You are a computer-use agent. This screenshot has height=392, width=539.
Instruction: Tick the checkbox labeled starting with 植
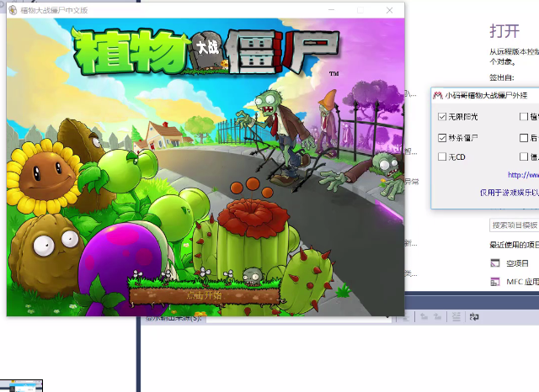tap(524, 116)
